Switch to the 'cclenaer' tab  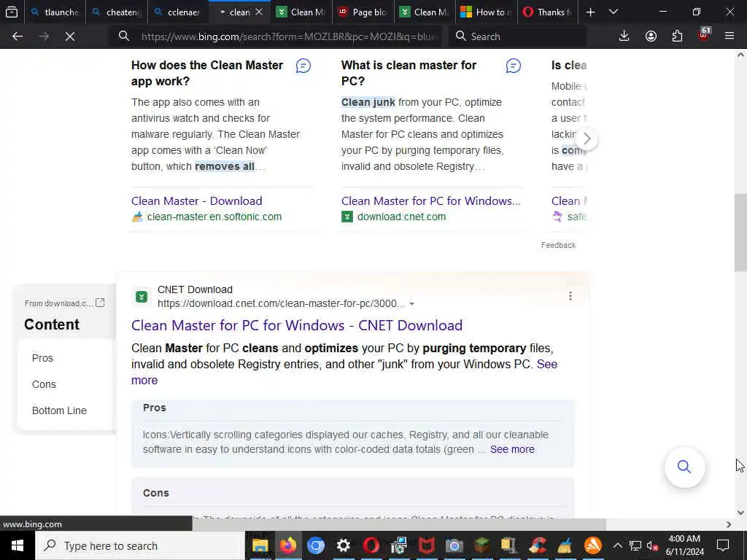click(x=178, y=12)
